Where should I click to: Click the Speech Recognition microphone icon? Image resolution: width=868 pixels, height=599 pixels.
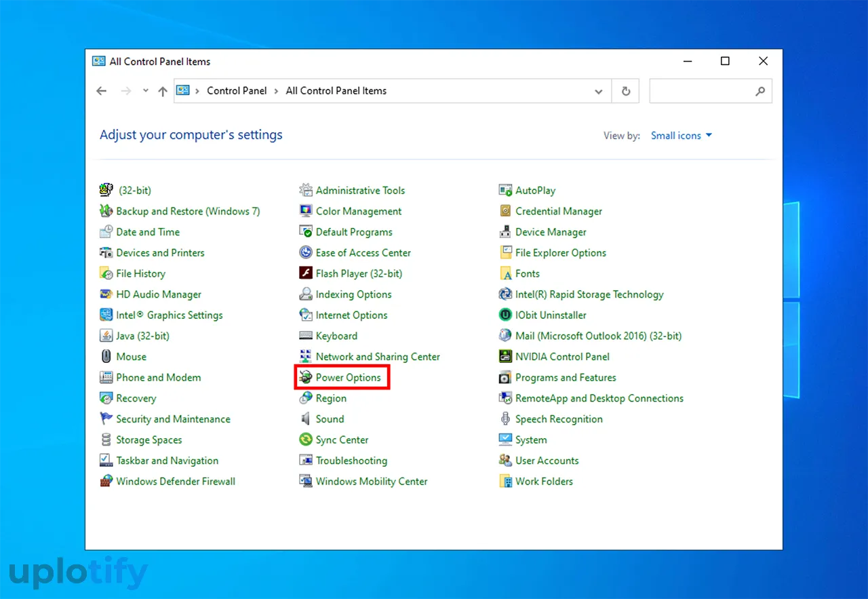click(505, 419)
